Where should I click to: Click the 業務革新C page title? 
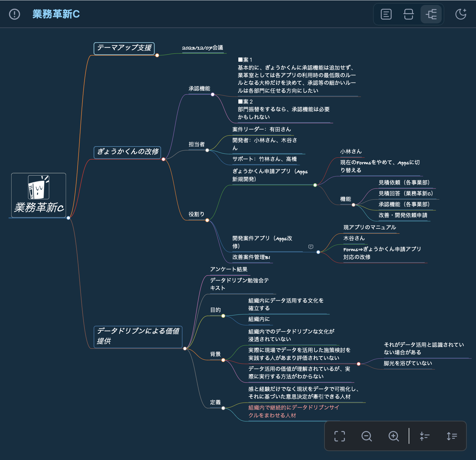(56, 14)
